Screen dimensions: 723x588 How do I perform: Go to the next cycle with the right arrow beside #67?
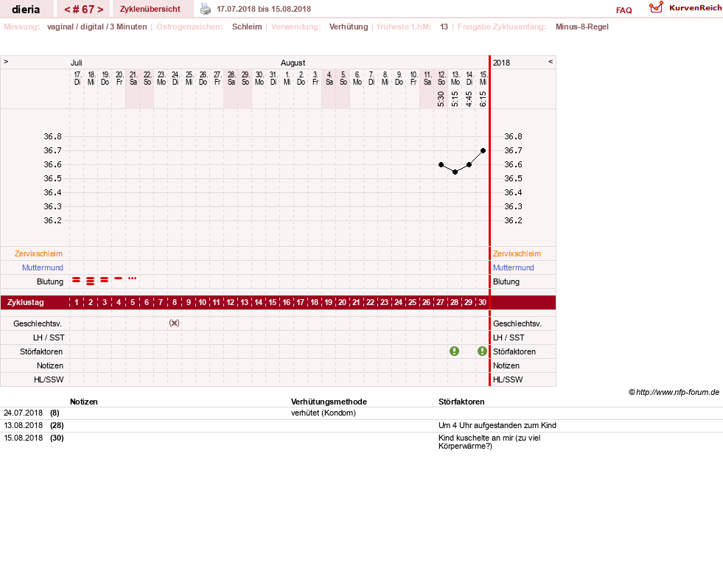pos(100,10)
